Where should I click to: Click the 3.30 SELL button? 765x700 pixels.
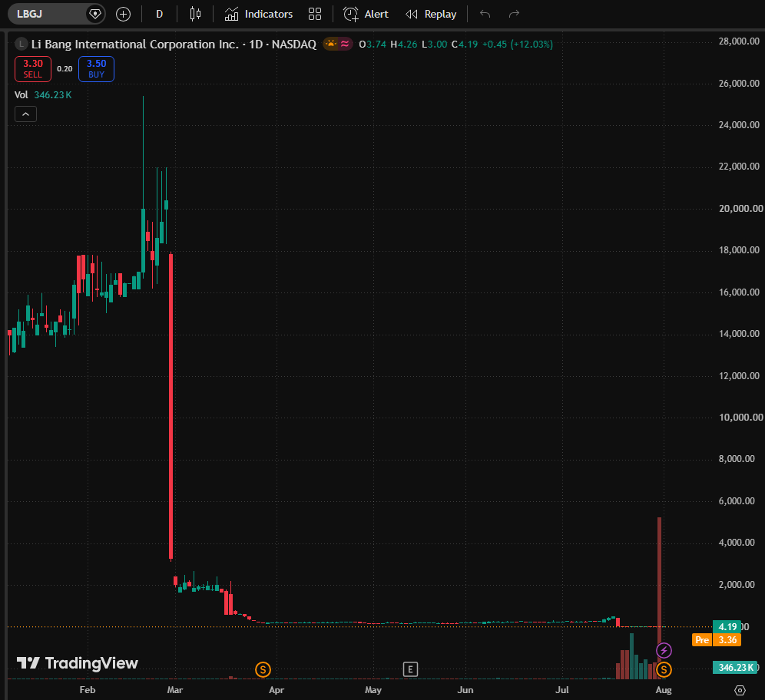33,69
